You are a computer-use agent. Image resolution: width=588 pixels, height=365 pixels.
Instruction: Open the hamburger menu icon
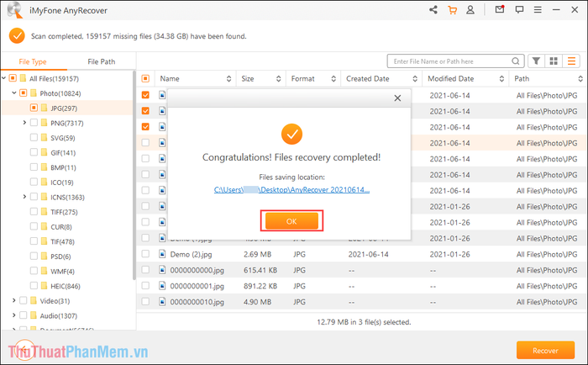click(538, 10)
